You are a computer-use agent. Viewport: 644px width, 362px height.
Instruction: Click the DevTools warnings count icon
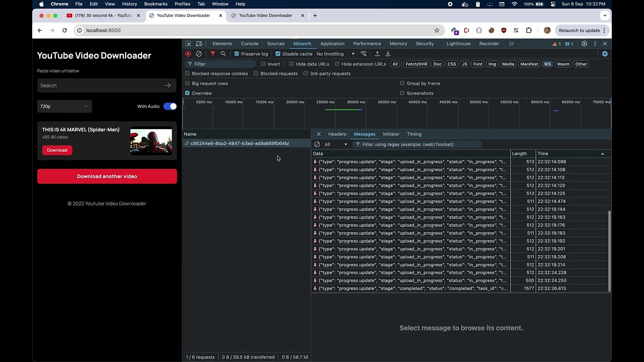click(556, 44)
